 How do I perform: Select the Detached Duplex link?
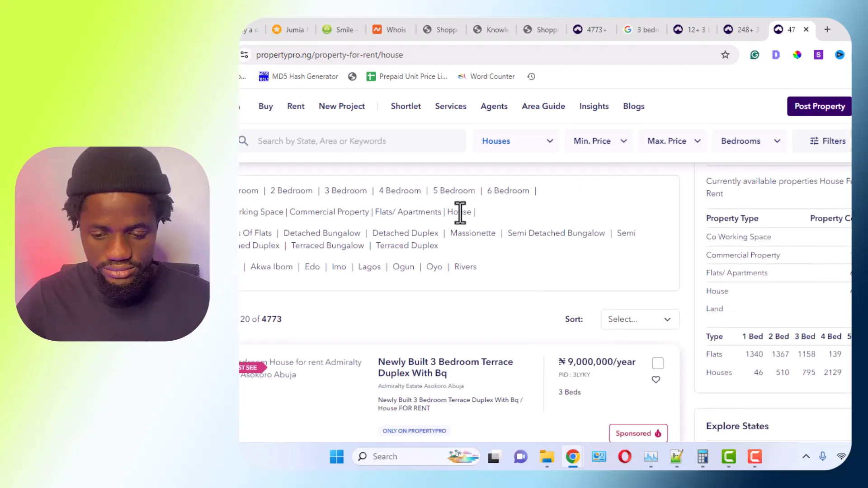(x=405, y=233)
